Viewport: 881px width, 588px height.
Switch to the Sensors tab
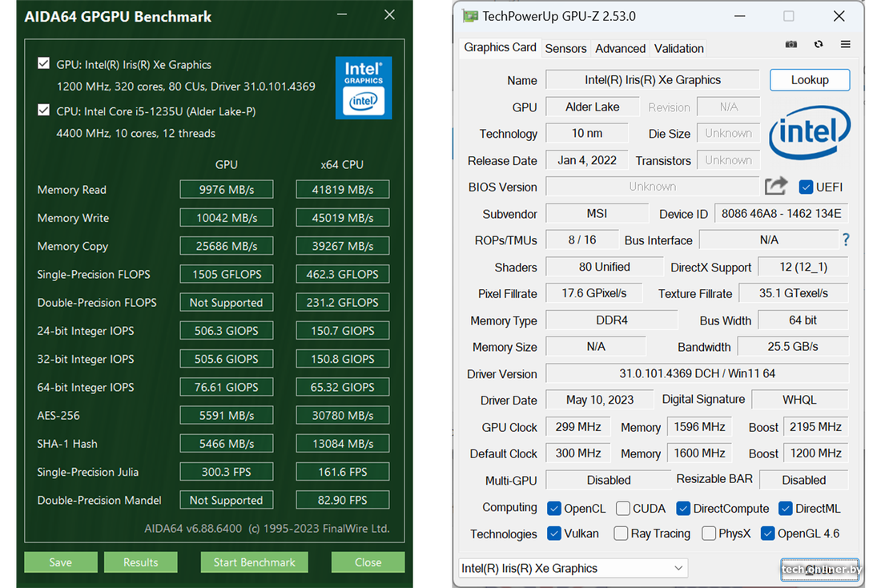click(x=565, y=48)
